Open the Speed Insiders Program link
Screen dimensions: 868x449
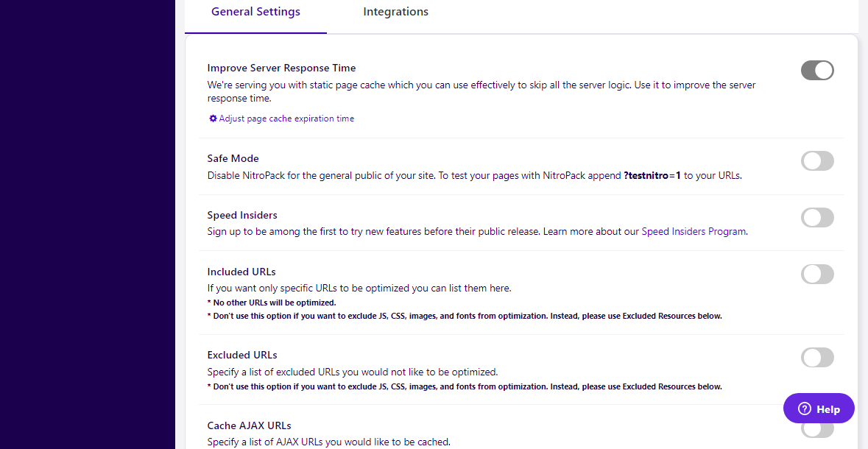[694, 231]
